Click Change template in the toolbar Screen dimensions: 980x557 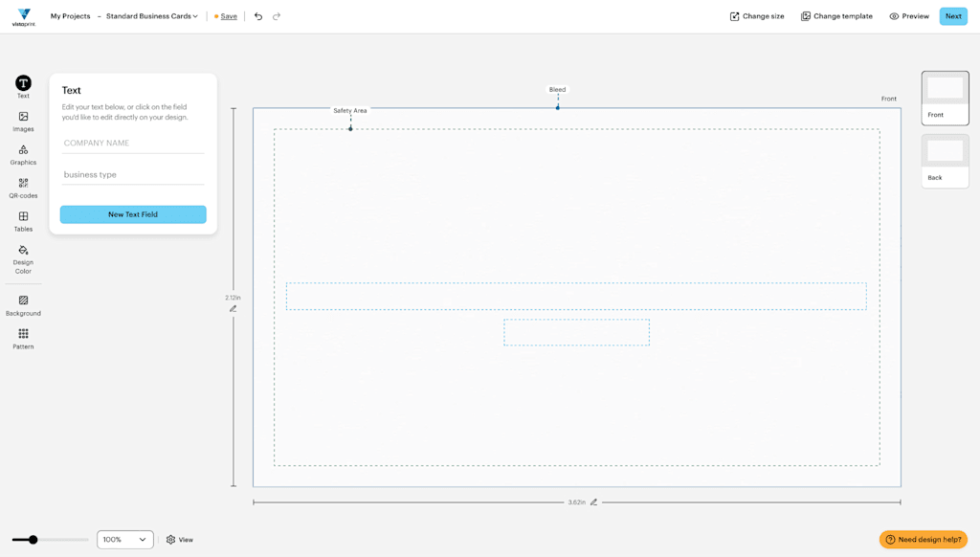[835, 15]
